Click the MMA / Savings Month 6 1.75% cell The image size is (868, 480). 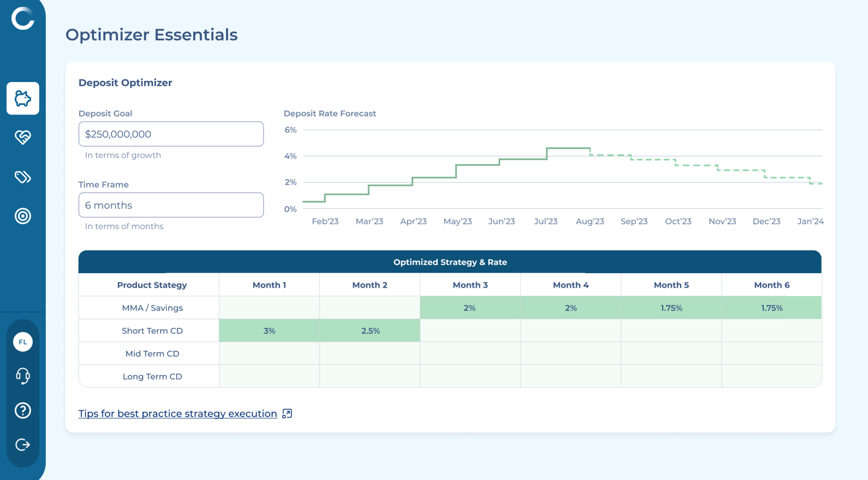(x=772, y=308)
